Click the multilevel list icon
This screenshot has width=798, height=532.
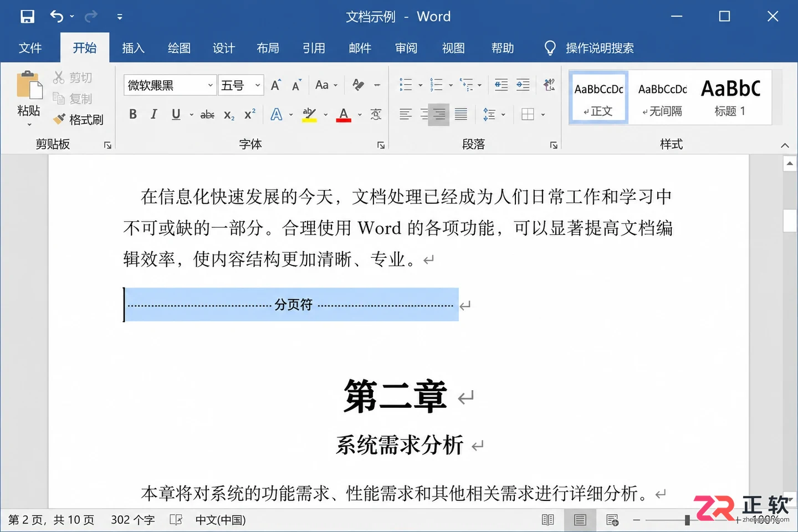(x=466, y=85)
